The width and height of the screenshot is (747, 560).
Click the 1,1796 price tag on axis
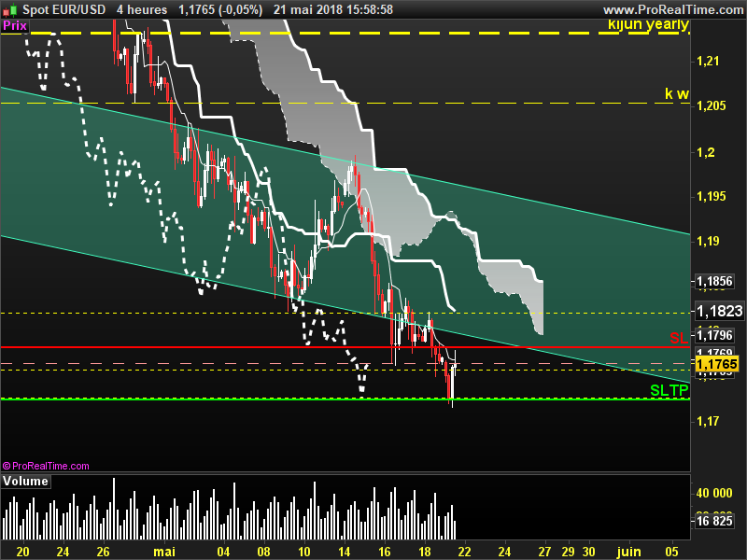pyautogui.click(x=714, y=335)
